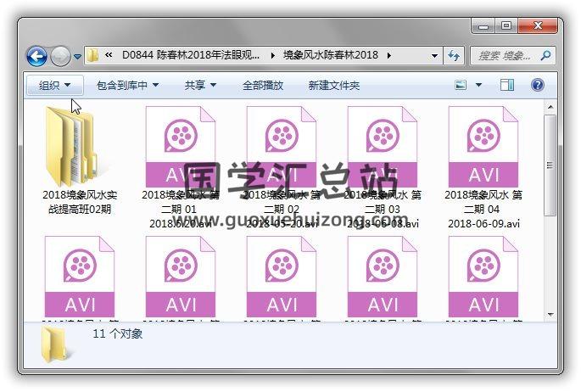
Task: Click the greyed-out Forward navigation button
Action: click(x=60, y=56)
